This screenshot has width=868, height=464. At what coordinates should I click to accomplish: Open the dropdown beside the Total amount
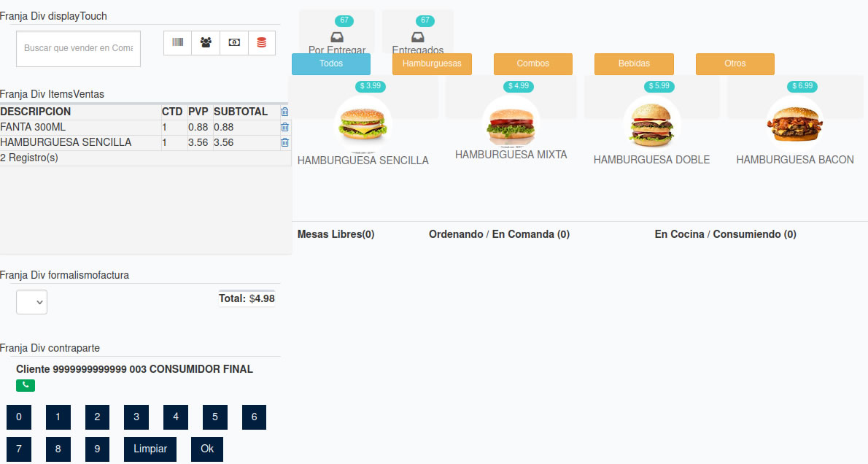tap(31, 302)
